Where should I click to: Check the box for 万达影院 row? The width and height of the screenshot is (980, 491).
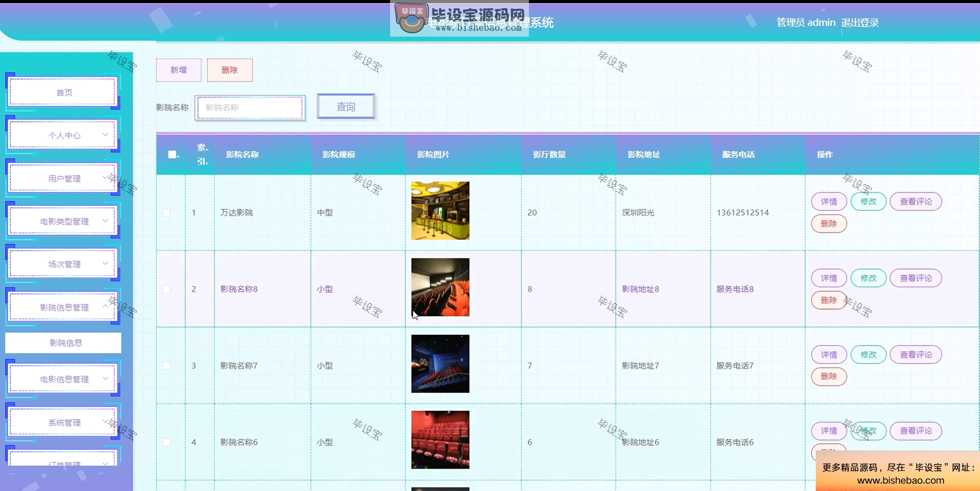pyautogui.click(x=166, y=213)
